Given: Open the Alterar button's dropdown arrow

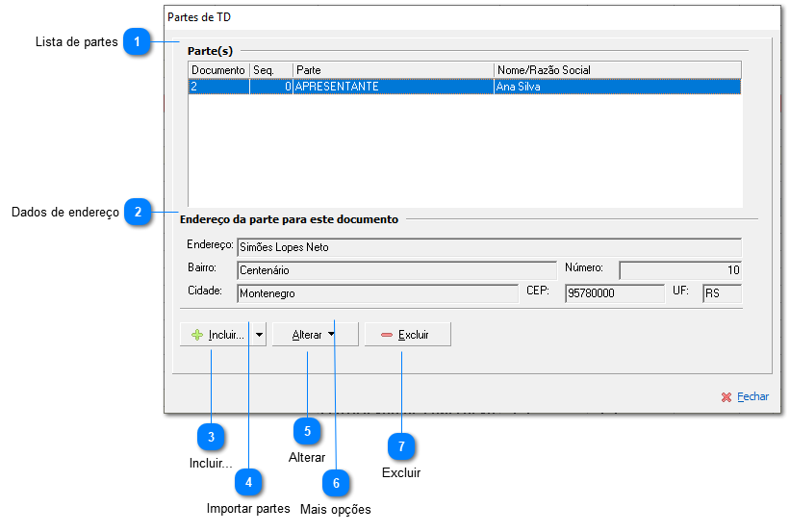Looking at the screenshot, I should click(331, 335).
